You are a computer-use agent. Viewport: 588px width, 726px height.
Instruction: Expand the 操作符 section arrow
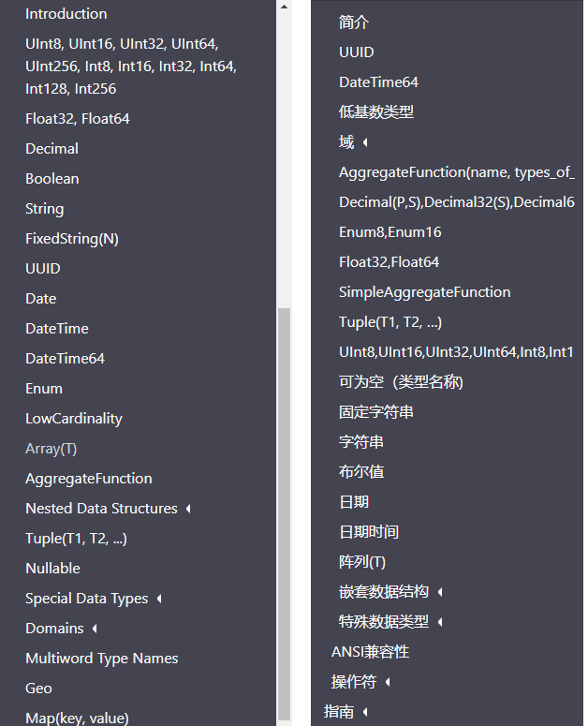coord(388,682)
